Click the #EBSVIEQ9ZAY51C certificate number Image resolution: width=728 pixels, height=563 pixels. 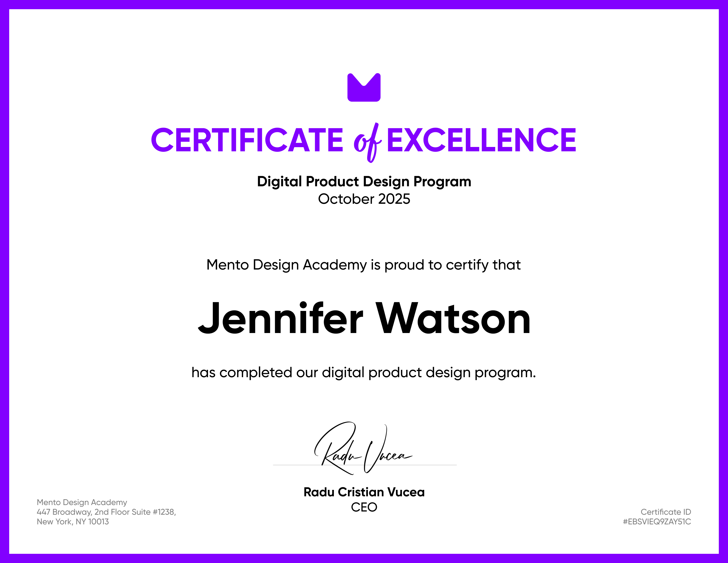point(657,522)
